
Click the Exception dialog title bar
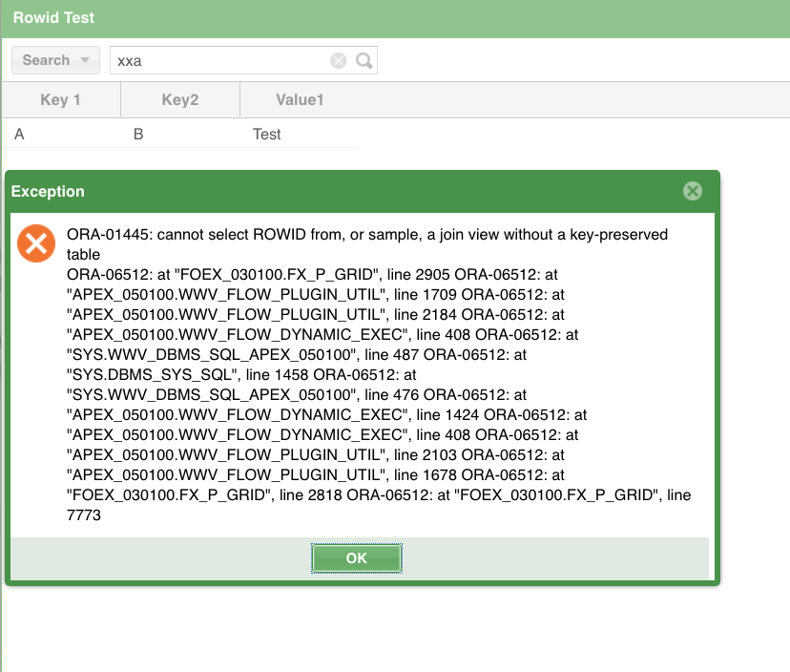(x=286, y=191)
